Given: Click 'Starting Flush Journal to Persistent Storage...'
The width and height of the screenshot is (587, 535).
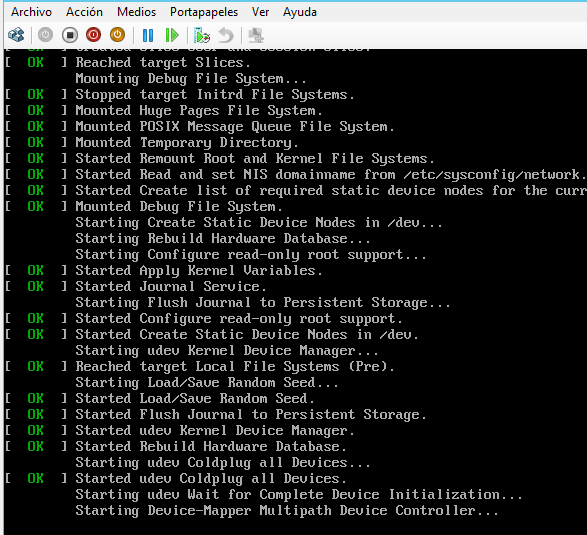Looking at the screenshot, I should (263, 303).
